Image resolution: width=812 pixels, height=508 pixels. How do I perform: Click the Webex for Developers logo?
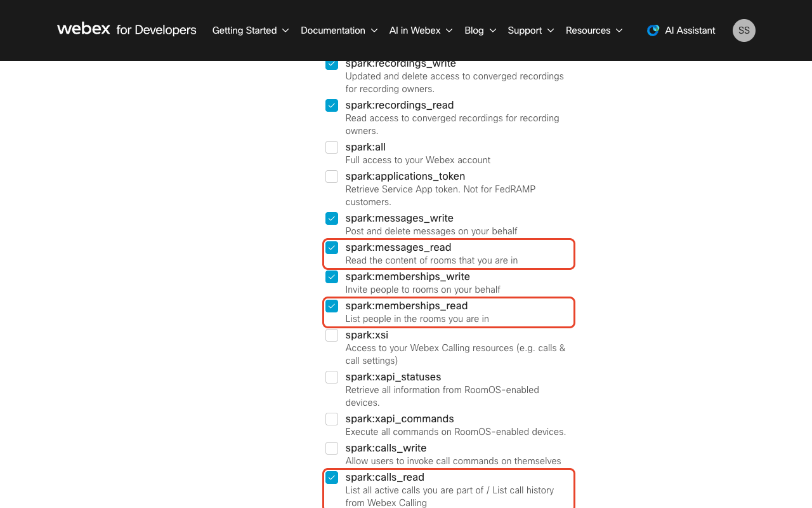(127, 30)
